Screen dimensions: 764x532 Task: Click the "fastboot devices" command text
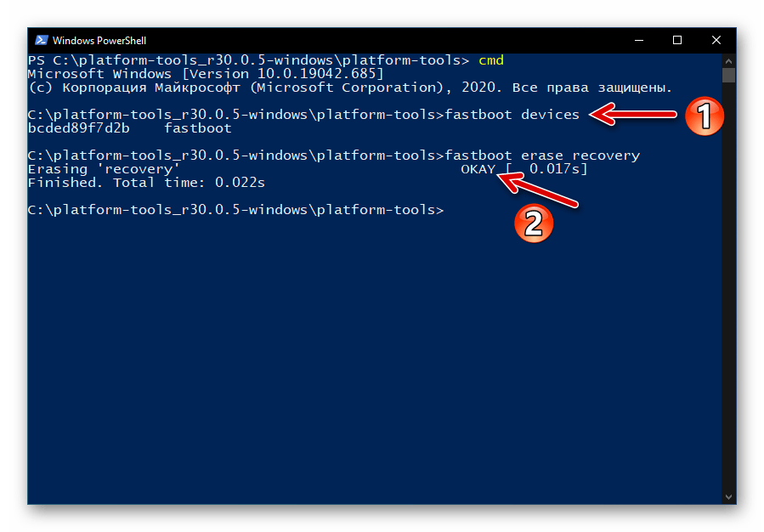(x=512, y=115)
